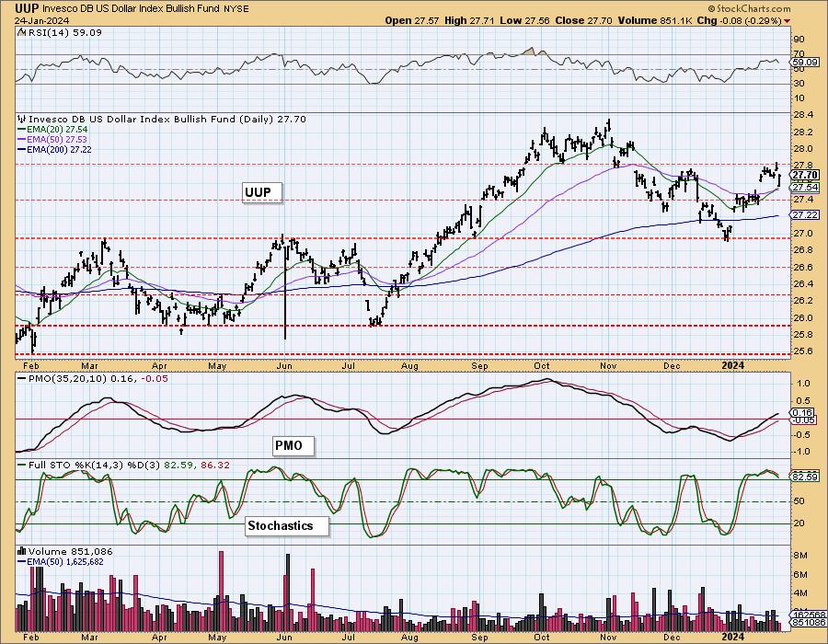Click the UUP annotation box on chart
This screenshot has width=828, height=644.
262,192
